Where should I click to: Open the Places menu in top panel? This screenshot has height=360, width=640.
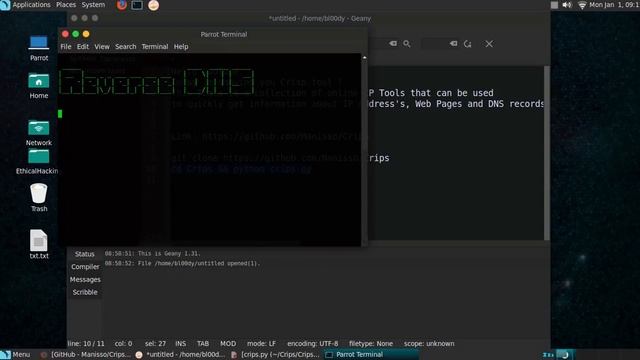point(66,5)
